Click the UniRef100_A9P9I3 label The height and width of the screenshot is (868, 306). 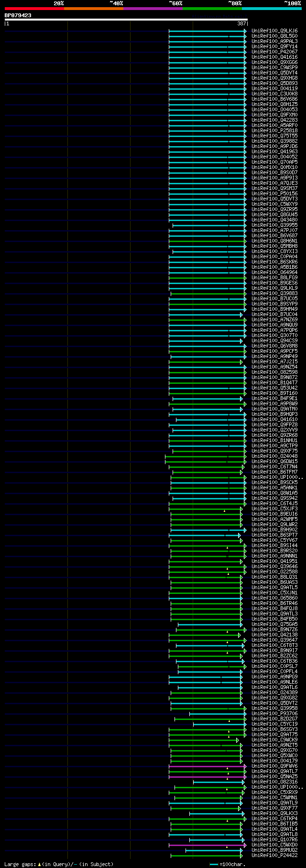pos(274,178)
